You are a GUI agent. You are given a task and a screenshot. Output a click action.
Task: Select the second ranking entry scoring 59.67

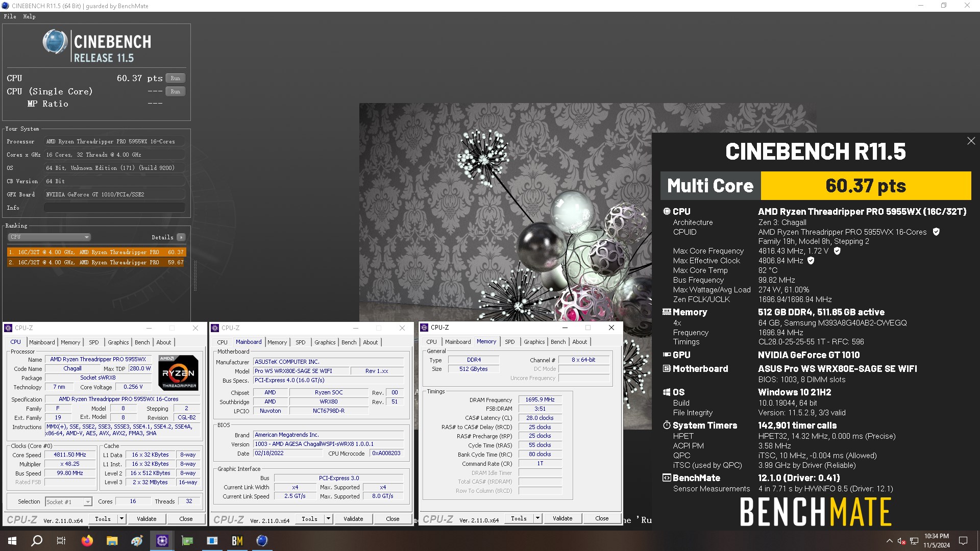coord(96,262)
